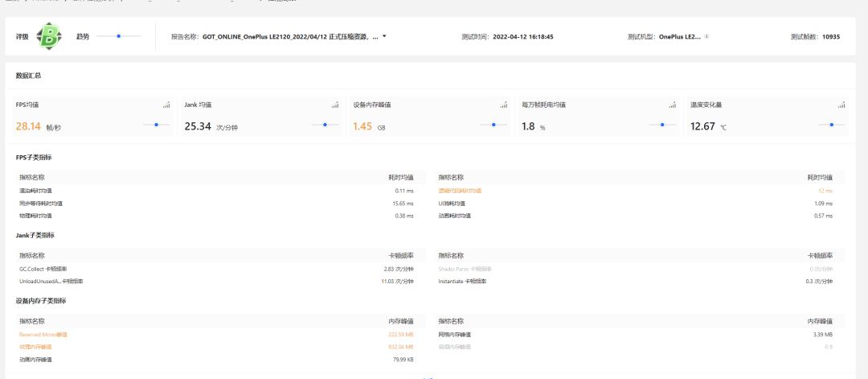Select the GOT_ONLINE_OnePlus report name
The height and width of the screenshot is (379, 868).
coord(291,36)
